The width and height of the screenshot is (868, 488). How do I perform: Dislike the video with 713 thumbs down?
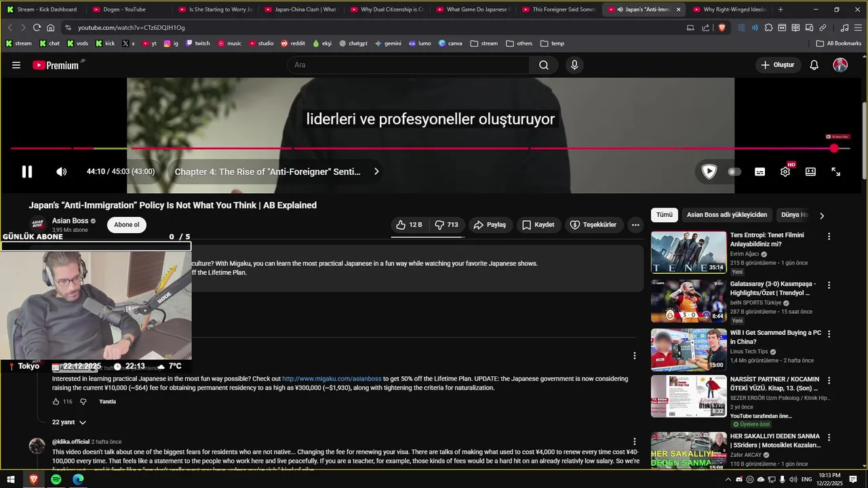tap(446, 224)
